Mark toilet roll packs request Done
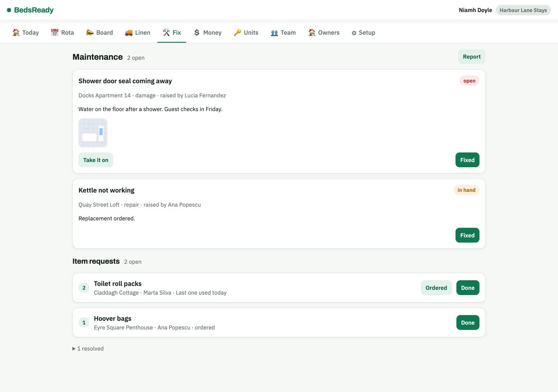Viewport: 558px width, 392px height. 468,288
